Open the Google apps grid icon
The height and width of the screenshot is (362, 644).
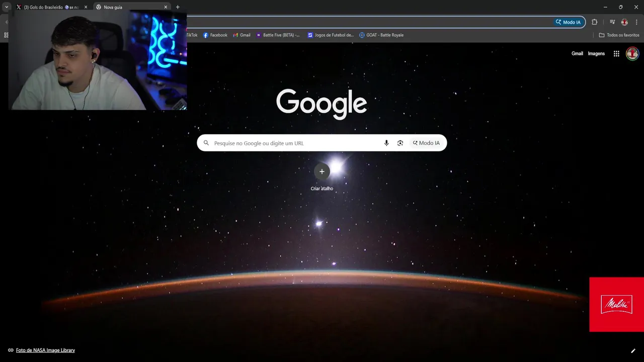click(x=616, y=54)
